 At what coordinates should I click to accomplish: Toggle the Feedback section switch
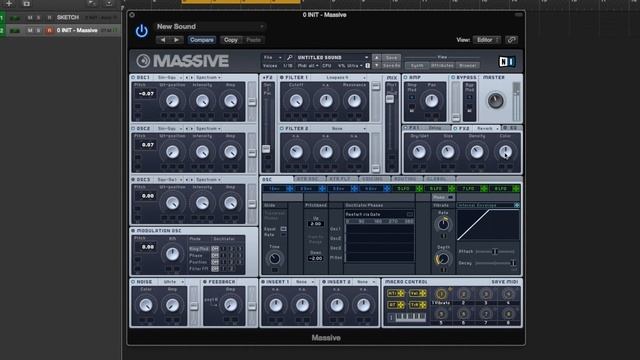(x=205, y=282)
